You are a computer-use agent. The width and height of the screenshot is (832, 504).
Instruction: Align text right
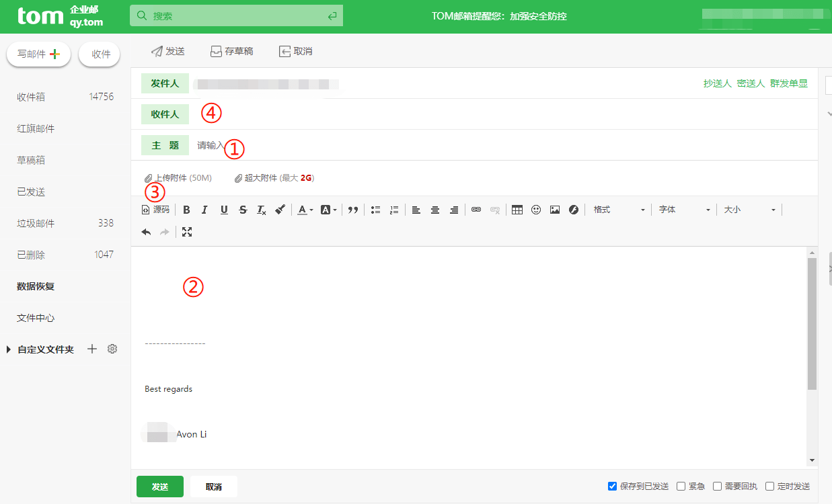454,210
